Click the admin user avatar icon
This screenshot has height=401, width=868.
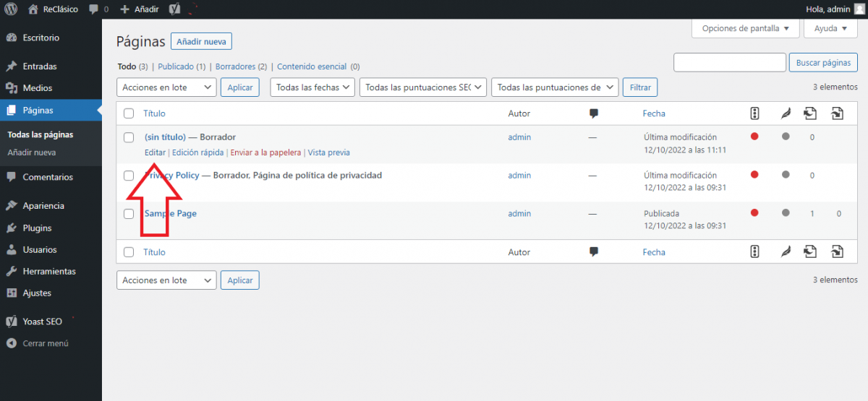(x=859, y=9)
